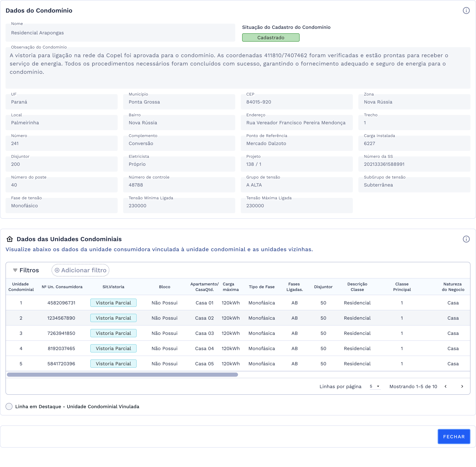The width and height of the screenshot is (476, 467).
Task: Click Observação do Condomínio text area
Action: point(237,67)
